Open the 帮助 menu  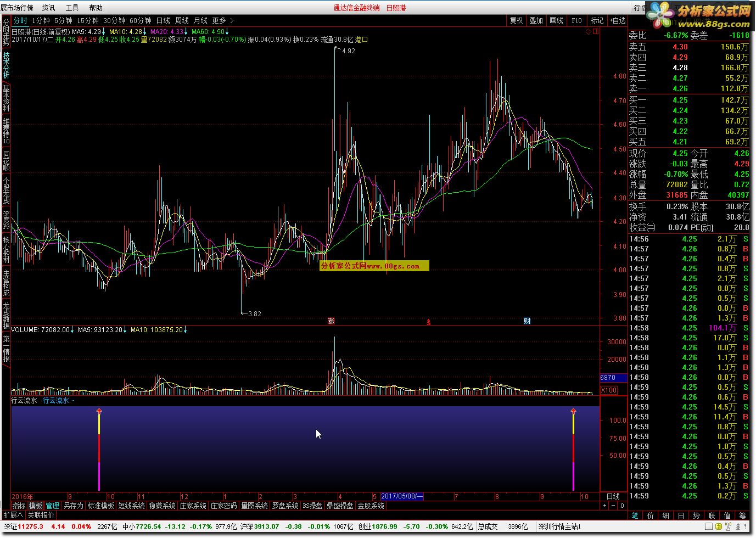tap(96, 8)
